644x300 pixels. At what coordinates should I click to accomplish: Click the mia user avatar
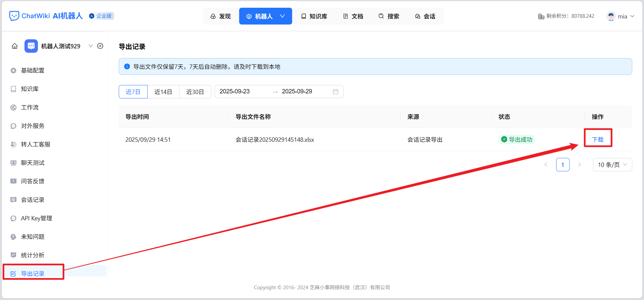pos(611,16)
